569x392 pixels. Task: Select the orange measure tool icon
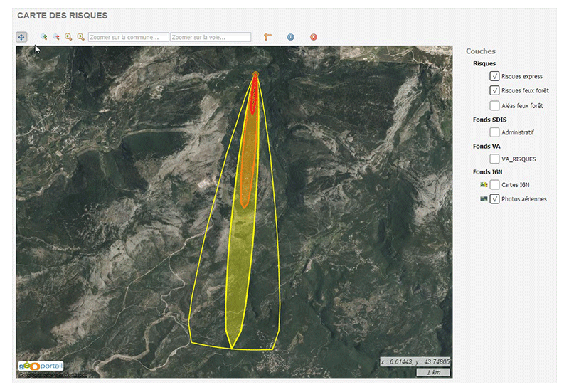pos(268,37)
